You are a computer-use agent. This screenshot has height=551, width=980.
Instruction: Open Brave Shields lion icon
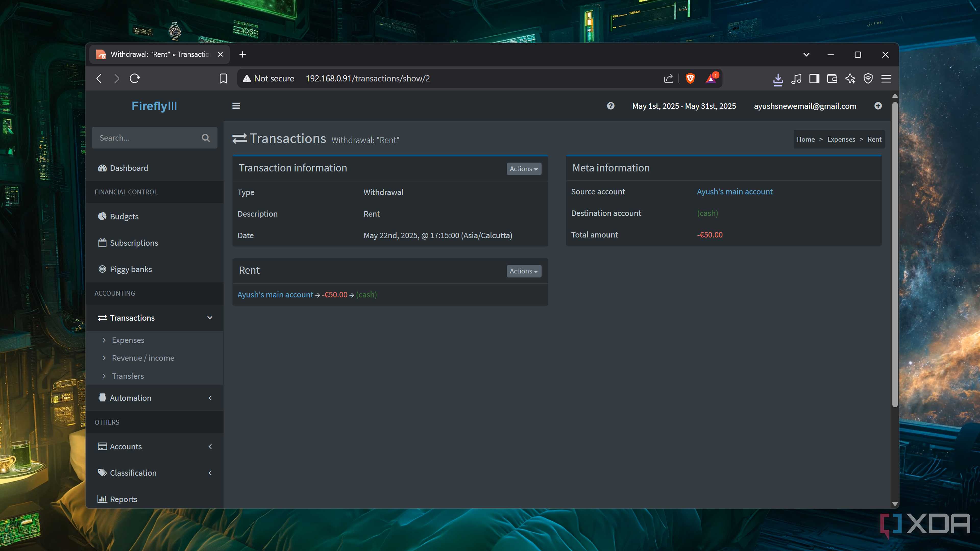point(690,78)
